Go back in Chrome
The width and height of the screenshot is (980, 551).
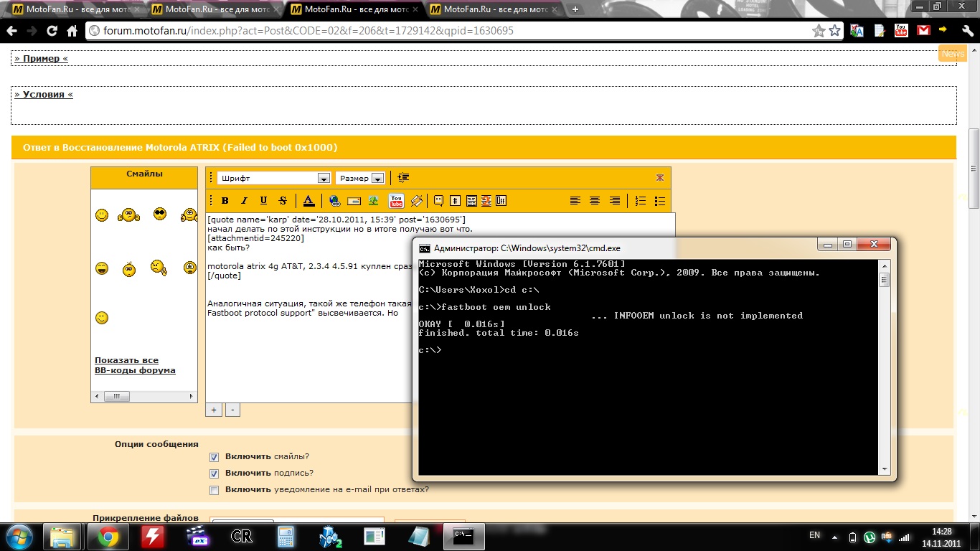(x=11, y=31)
